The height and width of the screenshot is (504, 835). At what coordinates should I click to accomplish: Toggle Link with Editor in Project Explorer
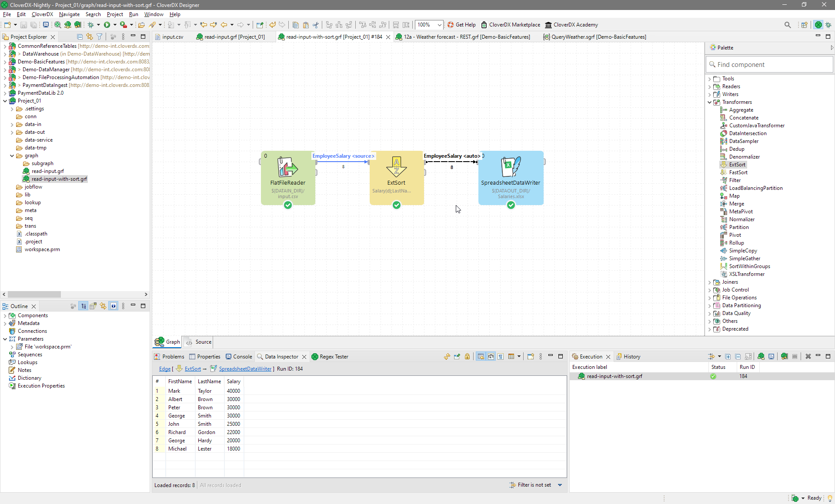pos(90,37)
